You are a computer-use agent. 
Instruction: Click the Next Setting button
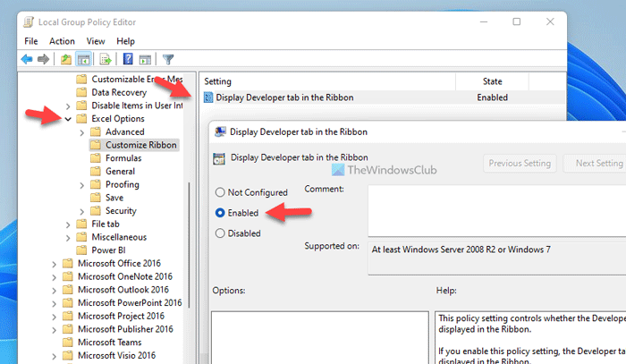tap(595, 164)
